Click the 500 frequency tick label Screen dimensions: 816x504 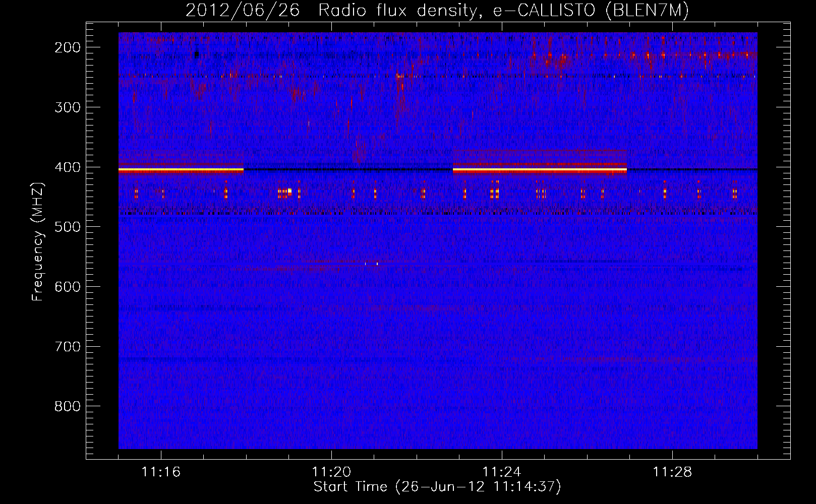tap(68, 226)
